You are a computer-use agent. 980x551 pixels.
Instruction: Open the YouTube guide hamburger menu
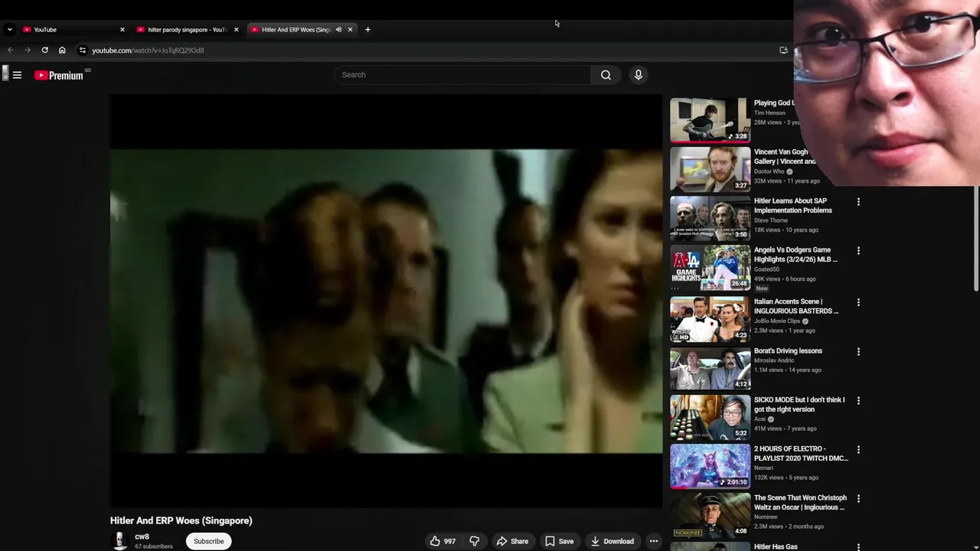[x=17, y=75]
